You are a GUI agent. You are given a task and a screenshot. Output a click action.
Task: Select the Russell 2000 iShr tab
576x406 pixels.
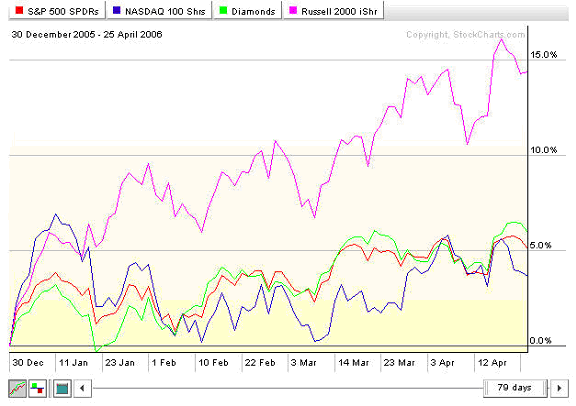click(x=334, y=10)
